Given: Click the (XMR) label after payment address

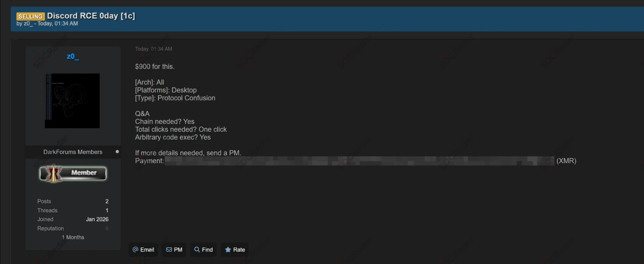Looking at the screenshot, I should [566, 161].
